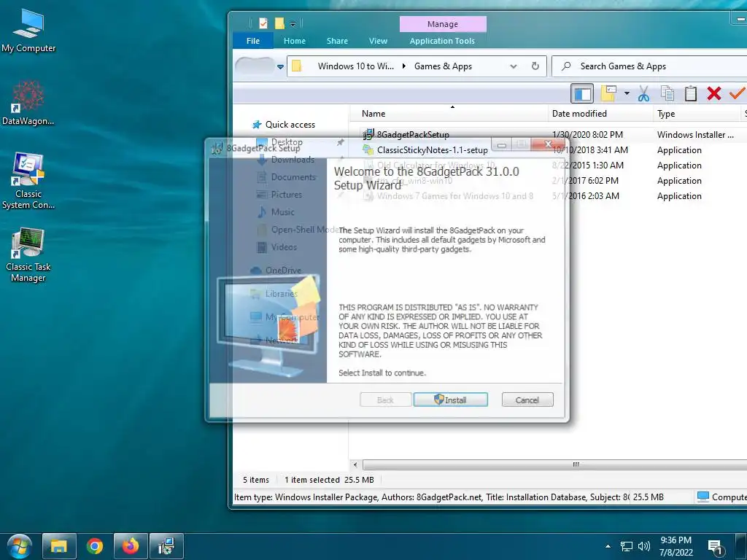Select the 'Games & Apps' breadcrumb
Screen dimensions: 747x560
tap(443, 66)
